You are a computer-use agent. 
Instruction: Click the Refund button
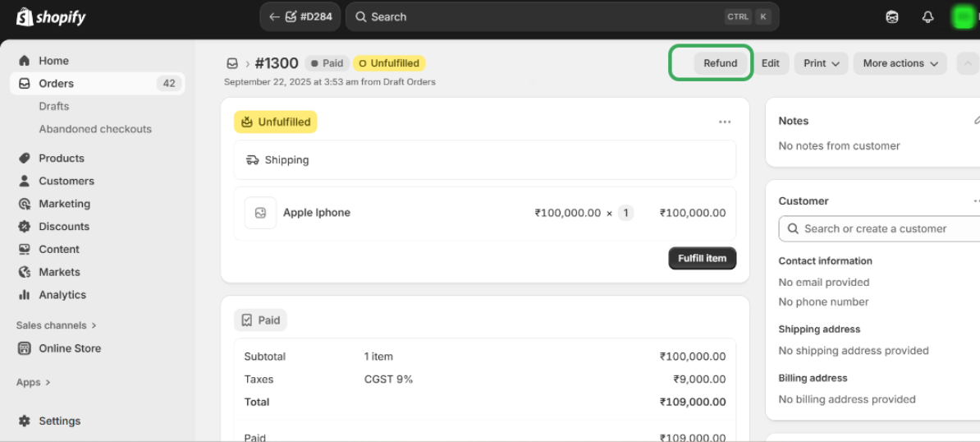coord(720,63)
